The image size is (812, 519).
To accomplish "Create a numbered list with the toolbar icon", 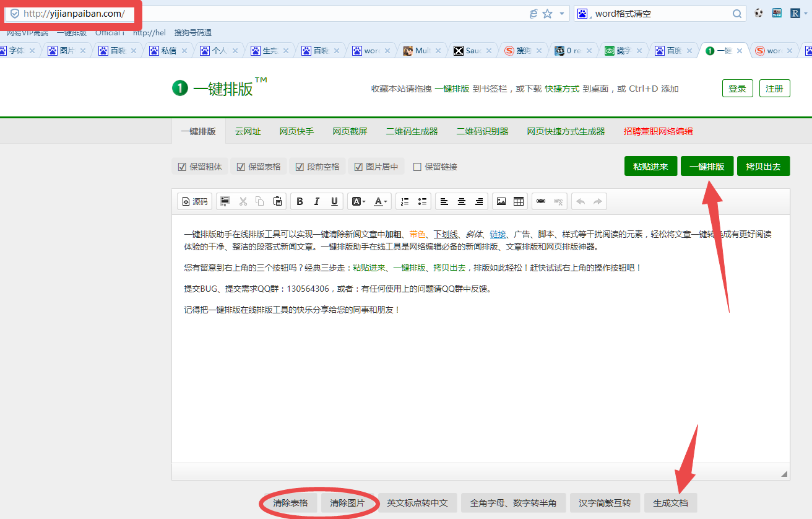I will click(405, 201).
